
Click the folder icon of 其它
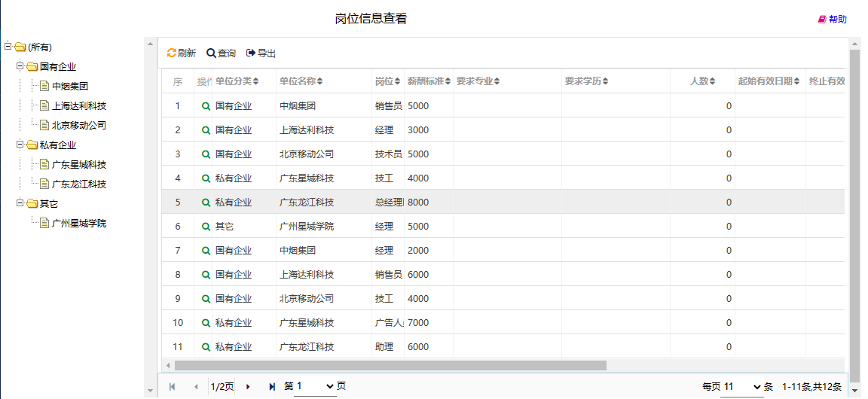(32, 204)
